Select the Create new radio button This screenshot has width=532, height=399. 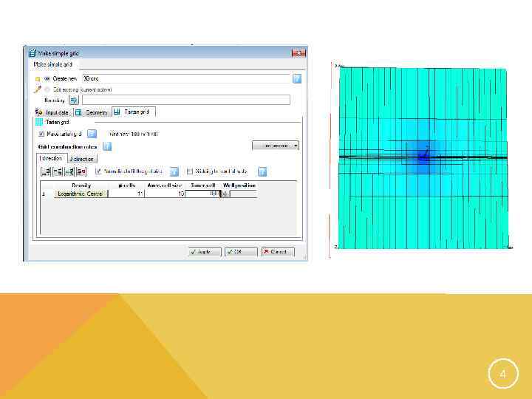[x=47, y=79]
